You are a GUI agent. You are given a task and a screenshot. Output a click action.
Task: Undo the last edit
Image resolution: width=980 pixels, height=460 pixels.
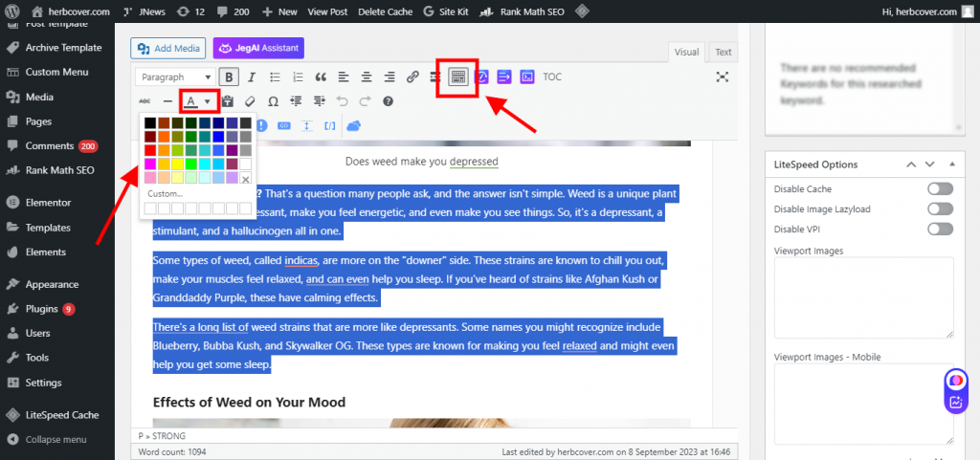pos(342,101)
